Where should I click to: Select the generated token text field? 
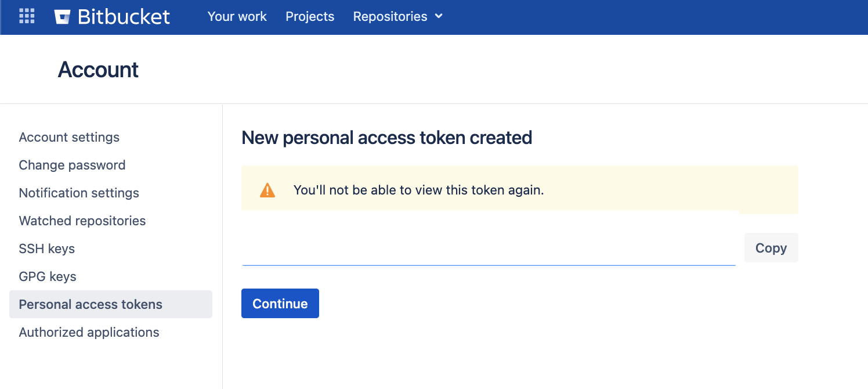tap(489, 248)
